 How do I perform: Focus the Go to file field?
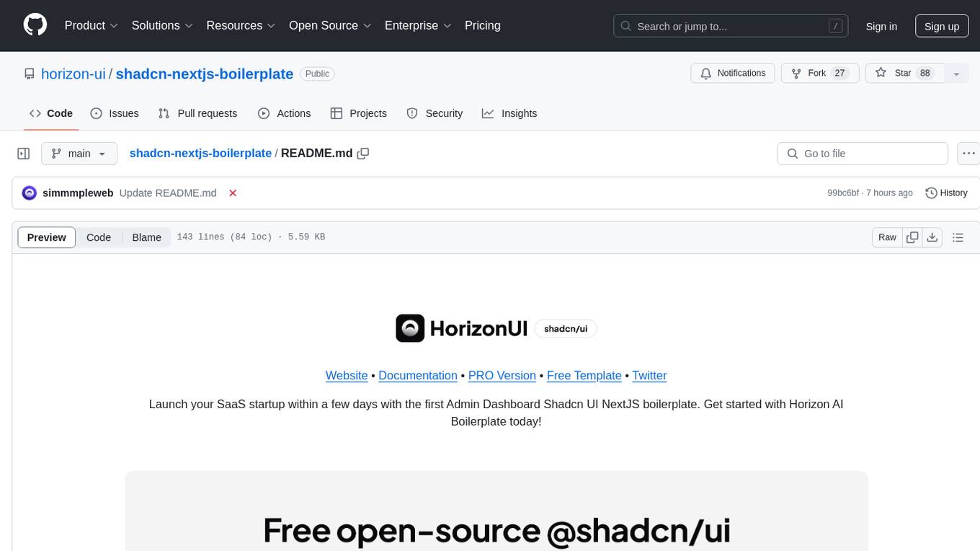(863, 154)
